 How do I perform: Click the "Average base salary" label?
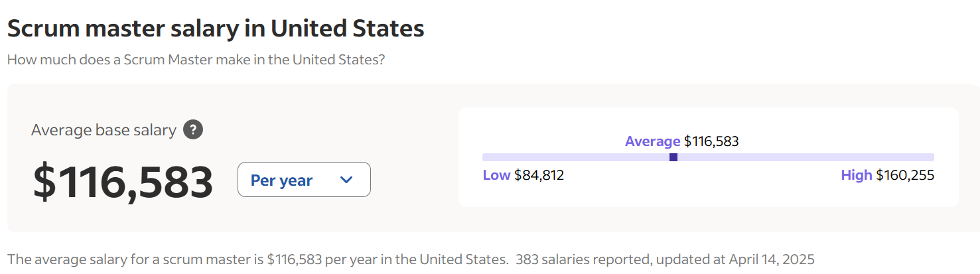point(104,130)
